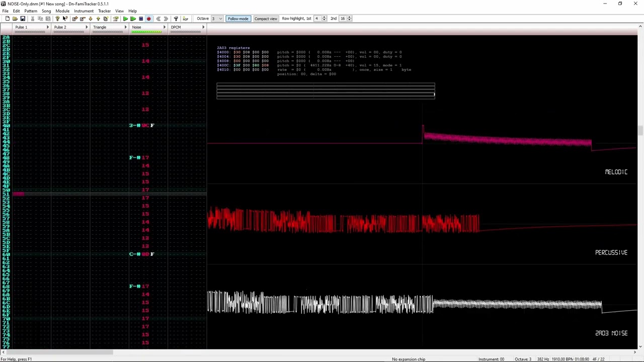644x362 pixels.
Task: Open a module file with folder icon
Action: click(15, 19)
